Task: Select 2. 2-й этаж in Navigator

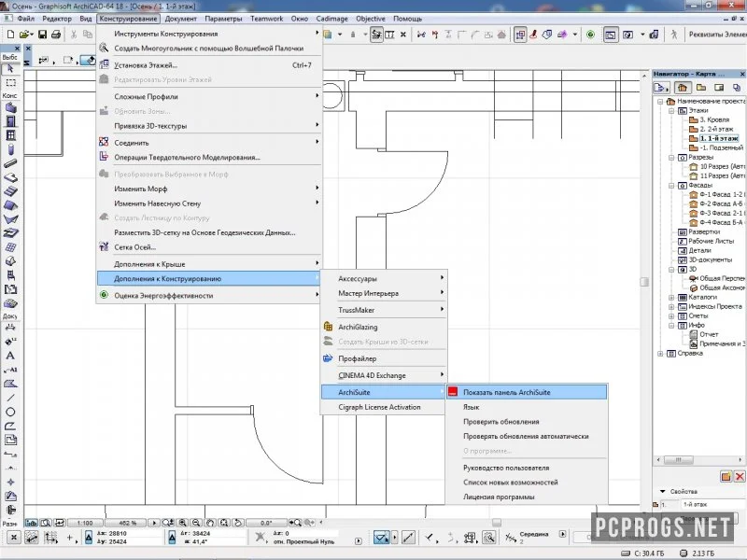Action: coord(716,129)
